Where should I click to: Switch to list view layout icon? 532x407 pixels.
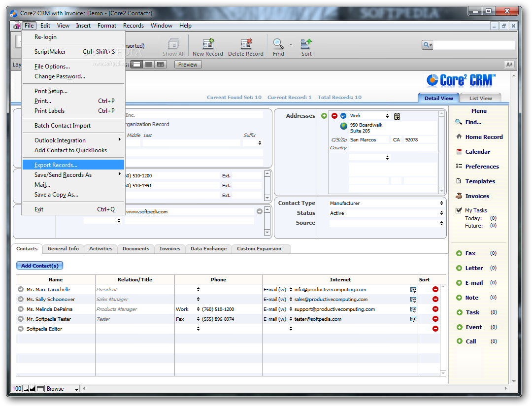point(149,65)
